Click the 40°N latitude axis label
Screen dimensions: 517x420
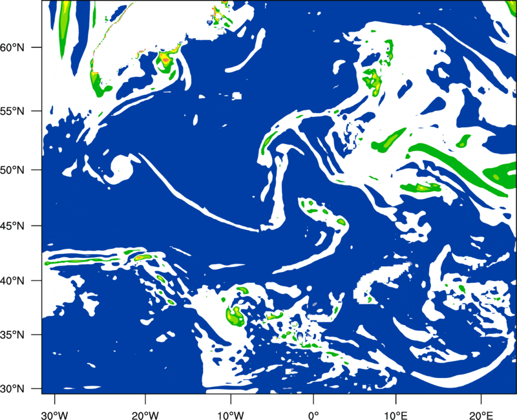point(12,280)
